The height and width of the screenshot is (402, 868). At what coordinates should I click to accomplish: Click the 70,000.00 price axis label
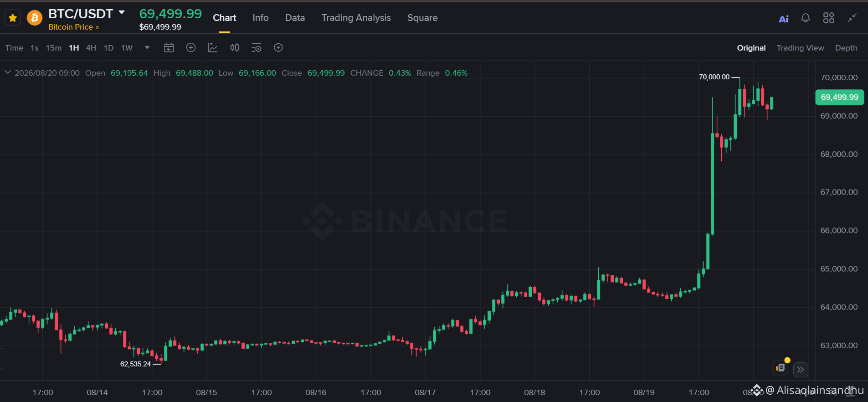839,77
